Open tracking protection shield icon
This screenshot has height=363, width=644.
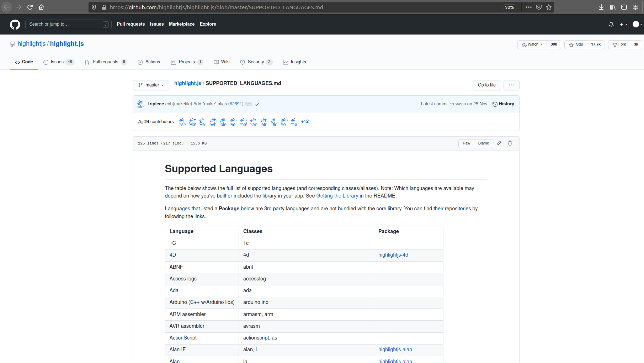point(94,7)
